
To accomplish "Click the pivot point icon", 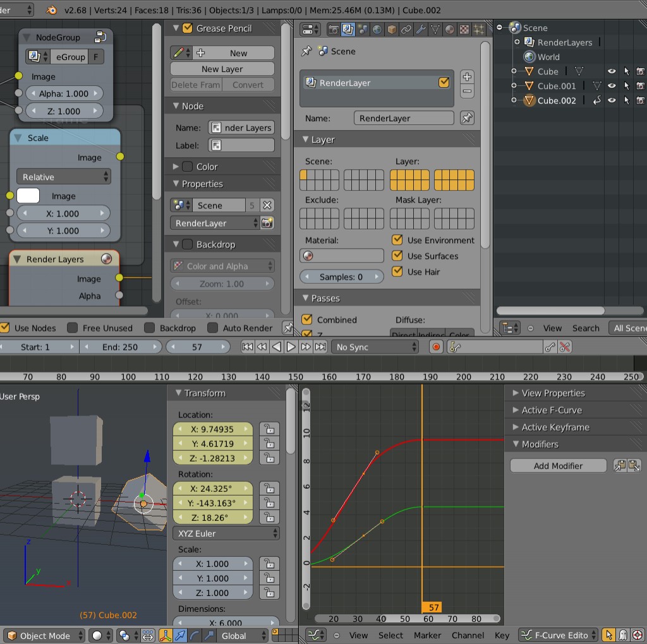I will pos(124,635).
